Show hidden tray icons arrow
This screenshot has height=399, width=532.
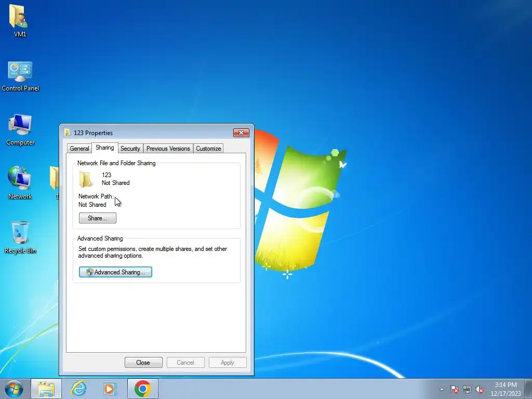[x=442, y=389]
